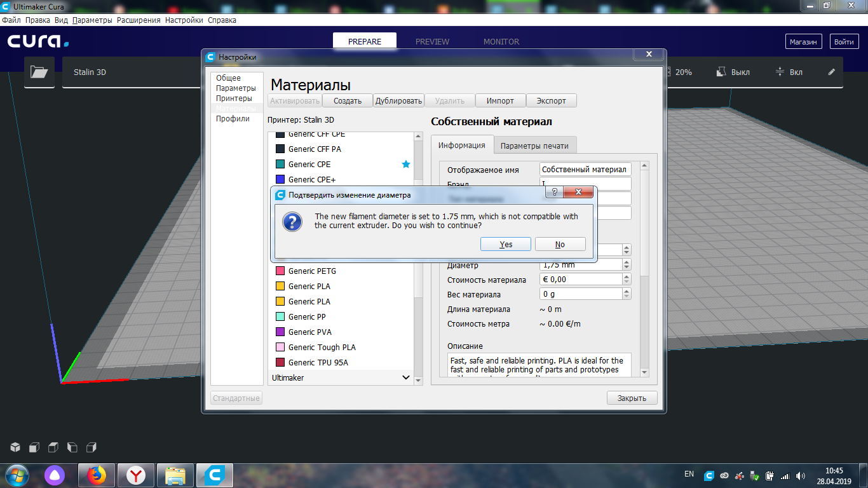Screen dimensions: 868x488
Task: Click the No button in the dialog
Action: pos(560,245)
